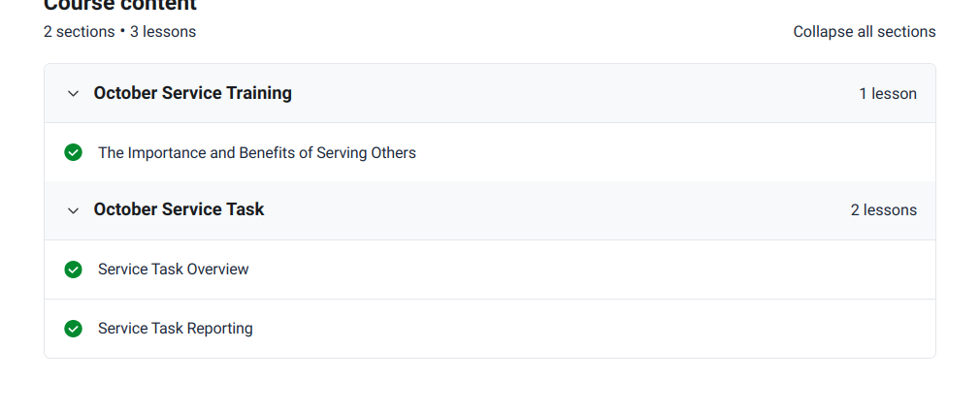Click the green checkmark beside Service Task Reporting

click(73, 329)
